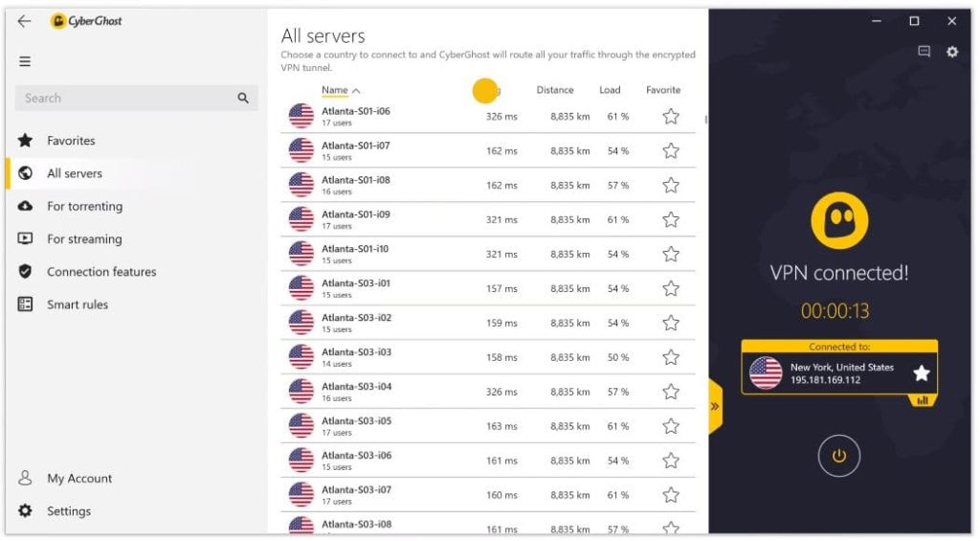Image resolution: width=980 pixels, height=541 pixels.
Task: Star the Atlanta-S03-i05 server
Action: tap(671, 426)
